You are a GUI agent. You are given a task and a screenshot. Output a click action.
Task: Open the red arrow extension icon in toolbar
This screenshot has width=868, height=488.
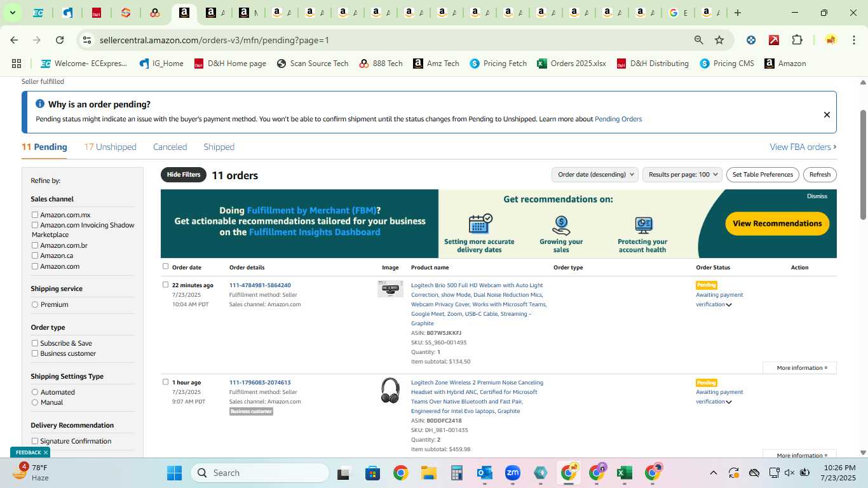(x=774, y=40)
